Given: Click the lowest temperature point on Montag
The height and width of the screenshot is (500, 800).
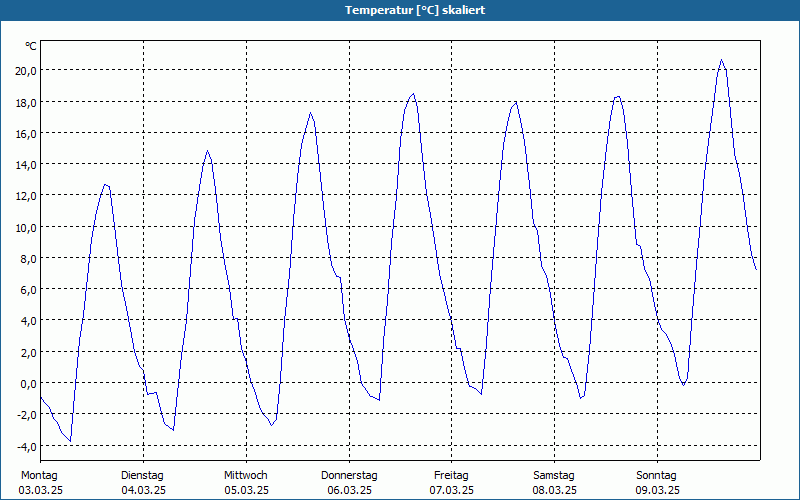Looking at the screenshot, I should (70, 441).
